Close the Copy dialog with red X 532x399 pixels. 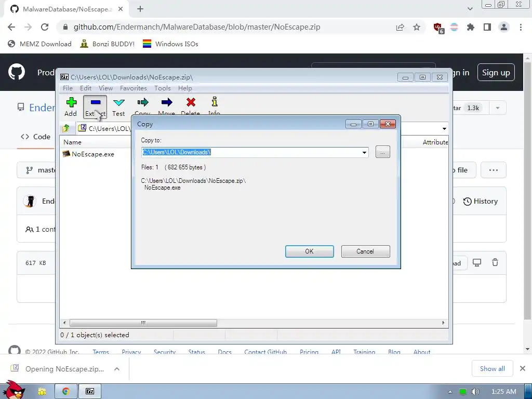(x=388, y=124)
